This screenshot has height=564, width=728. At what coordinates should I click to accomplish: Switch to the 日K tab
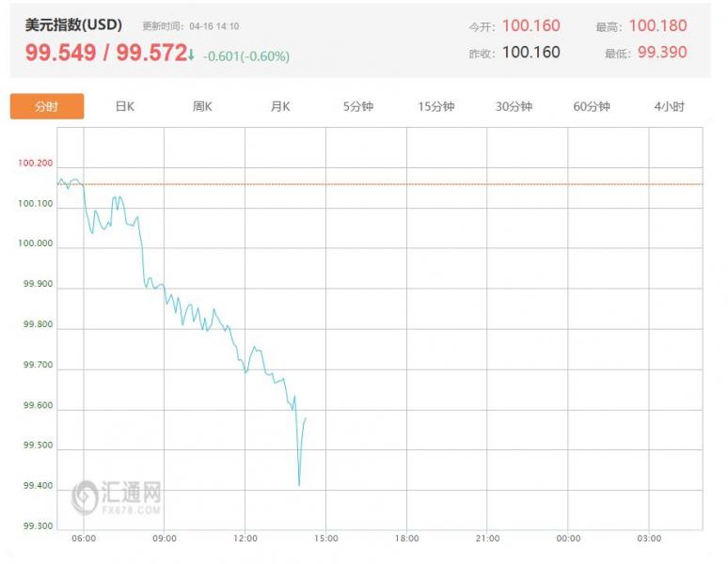point(125,106)
